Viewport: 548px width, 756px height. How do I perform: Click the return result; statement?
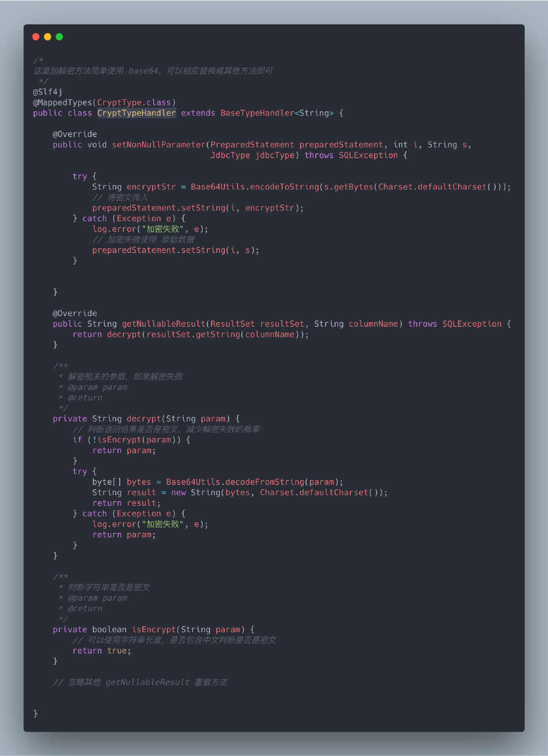(126, 503)
